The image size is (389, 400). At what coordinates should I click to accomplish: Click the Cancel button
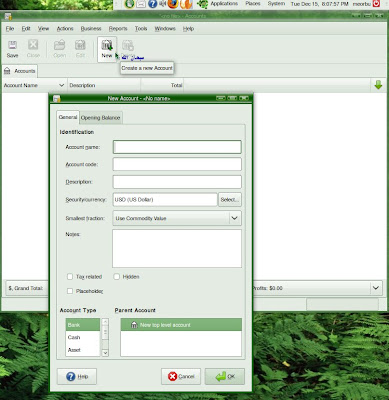coord(181,376)
